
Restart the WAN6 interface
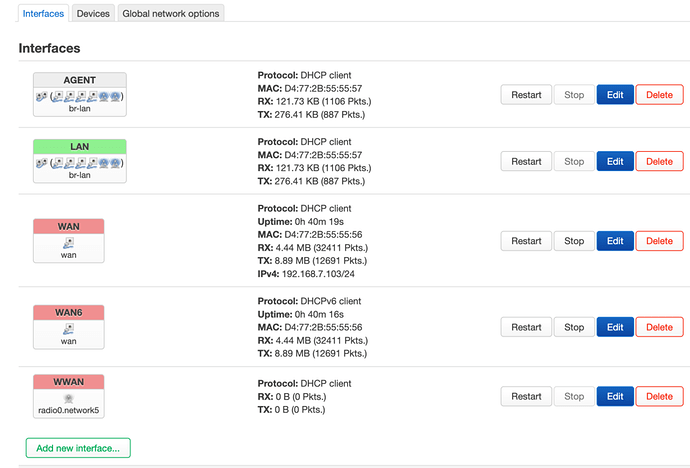(x=526, y=327)
